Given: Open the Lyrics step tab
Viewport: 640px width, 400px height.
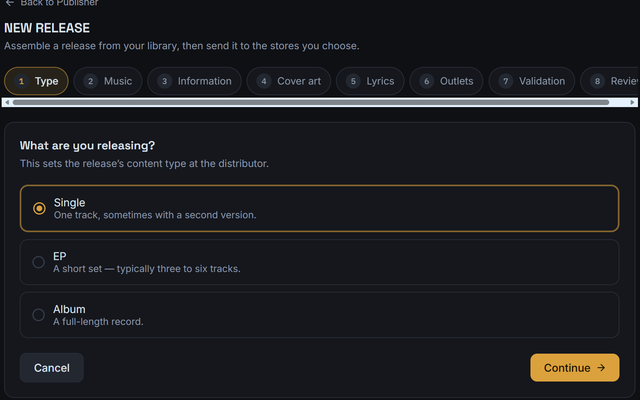Looking at the screenshot, I should click(x=370, y=81).
